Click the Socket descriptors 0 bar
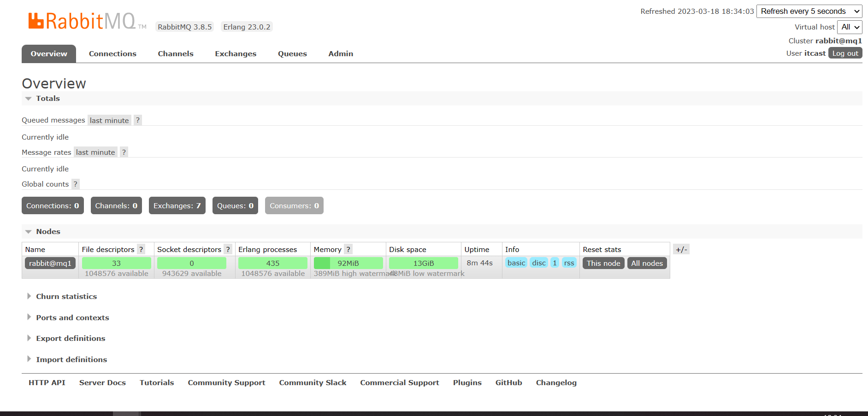The image size is (868, 416). [x=192, y=263]
